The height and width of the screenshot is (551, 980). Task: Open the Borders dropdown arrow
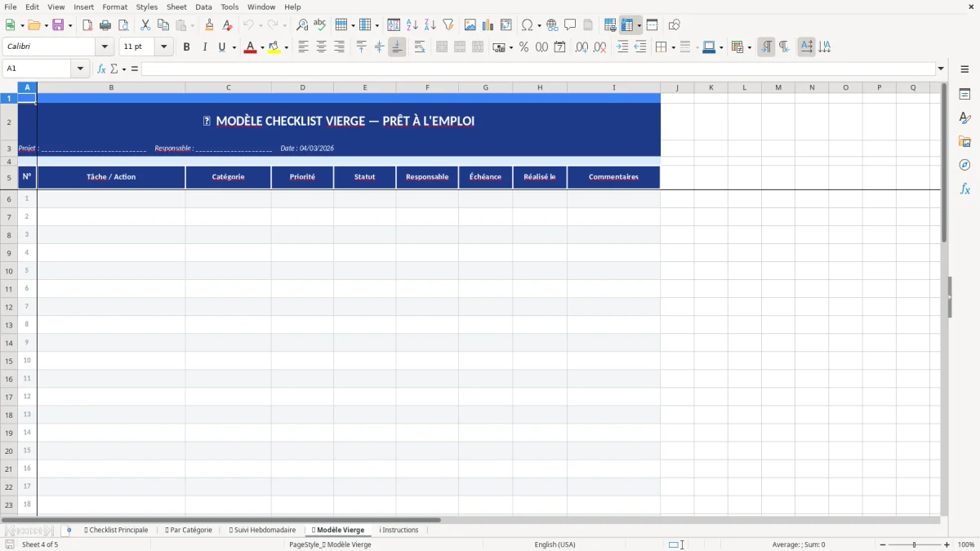pos(673,47)
